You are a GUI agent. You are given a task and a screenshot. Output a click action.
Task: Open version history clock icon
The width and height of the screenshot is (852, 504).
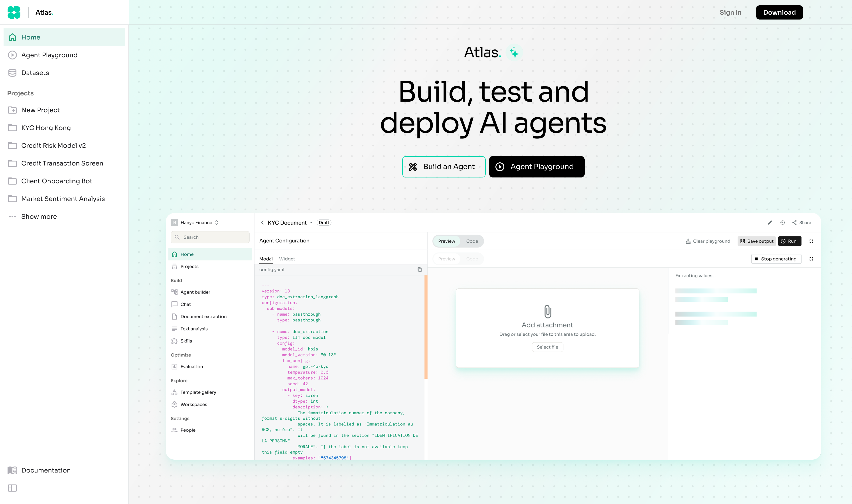point(782,222)
